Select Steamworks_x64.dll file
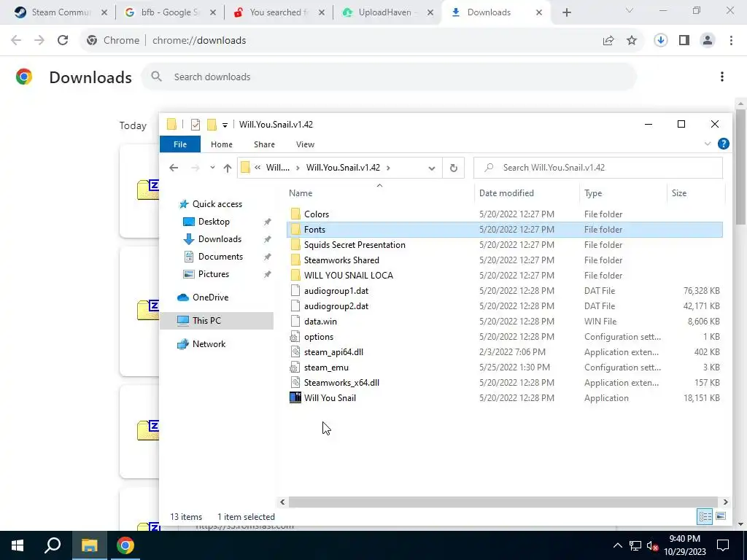Viewport: 747px width, 560px height. click(341, 382)
